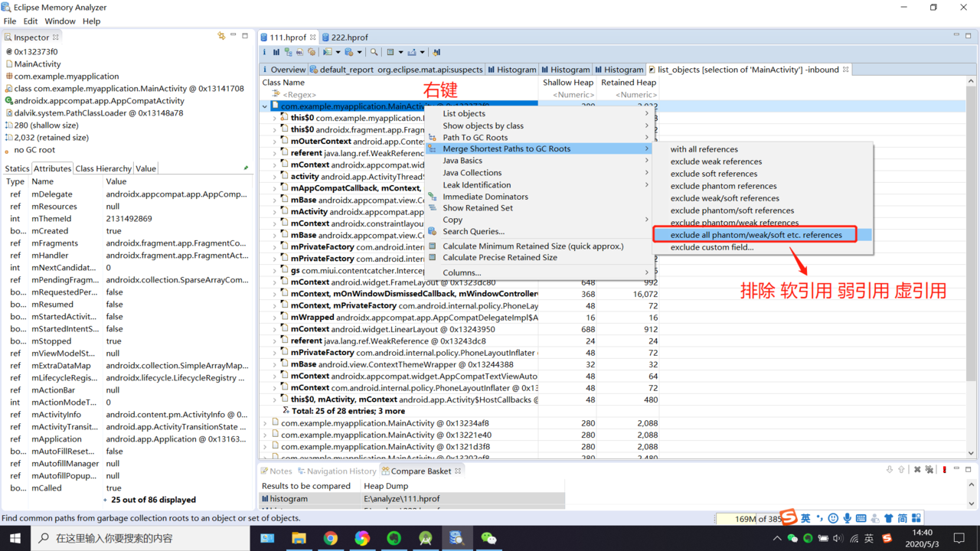Close the 111.hprof editor tab
The height and width of the screenshot is (551, 980).
(312, 37)
